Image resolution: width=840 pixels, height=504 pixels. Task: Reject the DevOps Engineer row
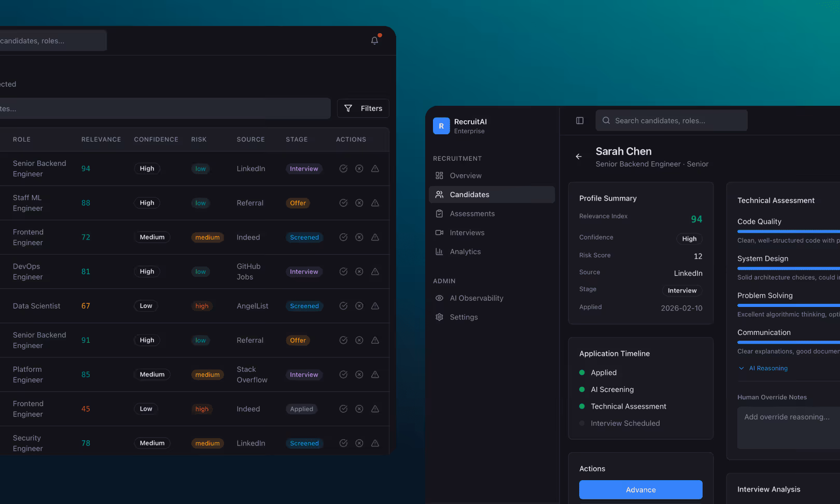pyautogui.click(x=359, y=271)
